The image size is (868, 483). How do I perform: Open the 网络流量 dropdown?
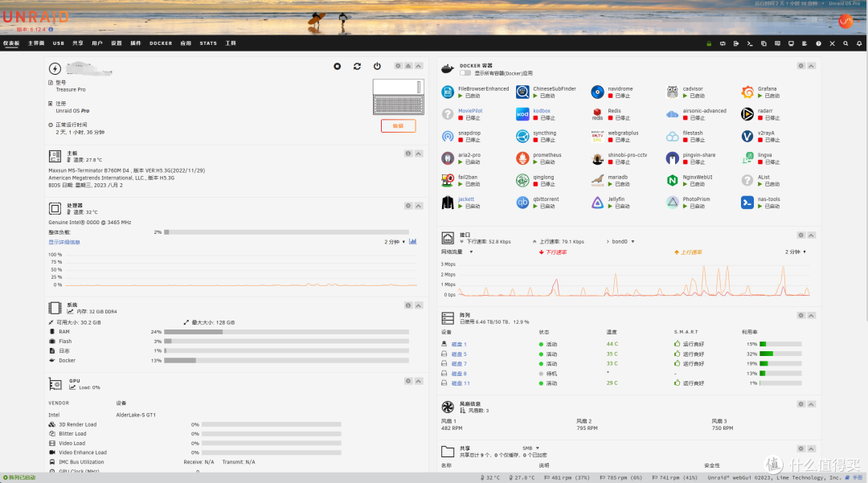(457, 252)
